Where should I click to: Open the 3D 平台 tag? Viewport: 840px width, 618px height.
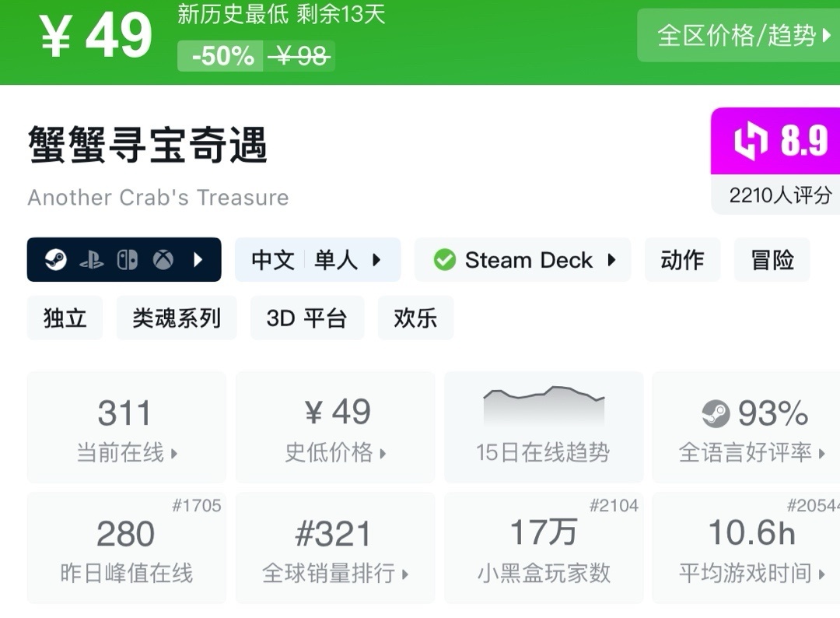(306, 318)
